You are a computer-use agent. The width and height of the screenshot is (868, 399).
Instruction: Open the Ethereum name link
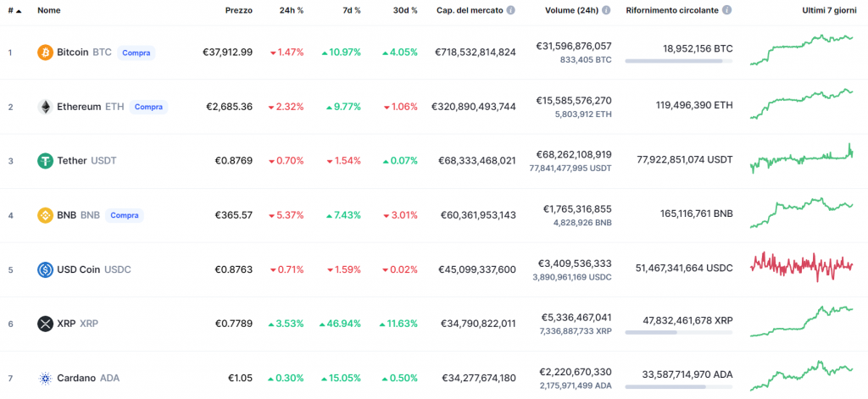(x=79, y=107)
